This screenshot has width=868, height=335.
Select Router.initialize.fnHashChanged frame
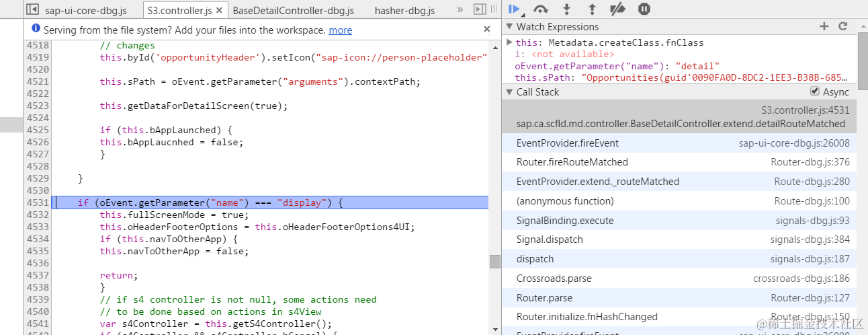coord(679,317)
